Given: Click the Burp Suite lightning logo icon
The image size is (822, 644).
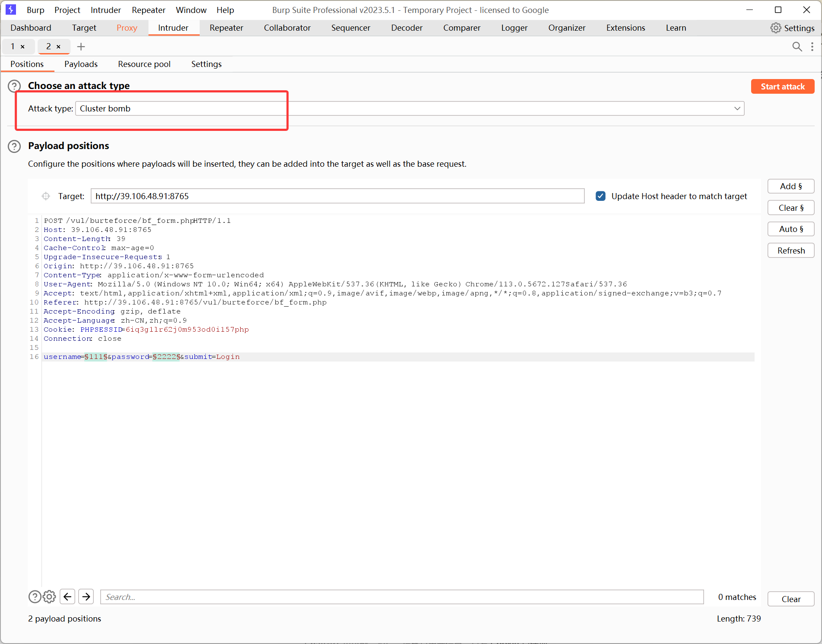Looking at the screenshot, I should [x=11, y=10].
